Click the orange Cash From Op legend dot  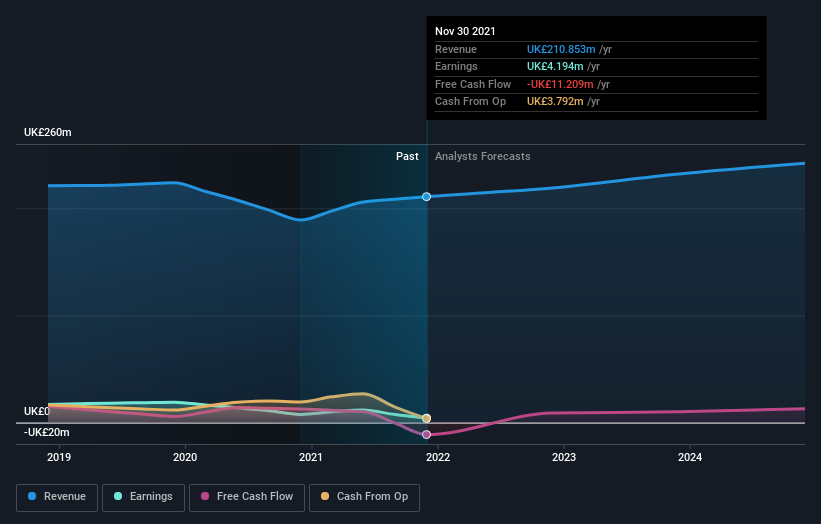325,496
